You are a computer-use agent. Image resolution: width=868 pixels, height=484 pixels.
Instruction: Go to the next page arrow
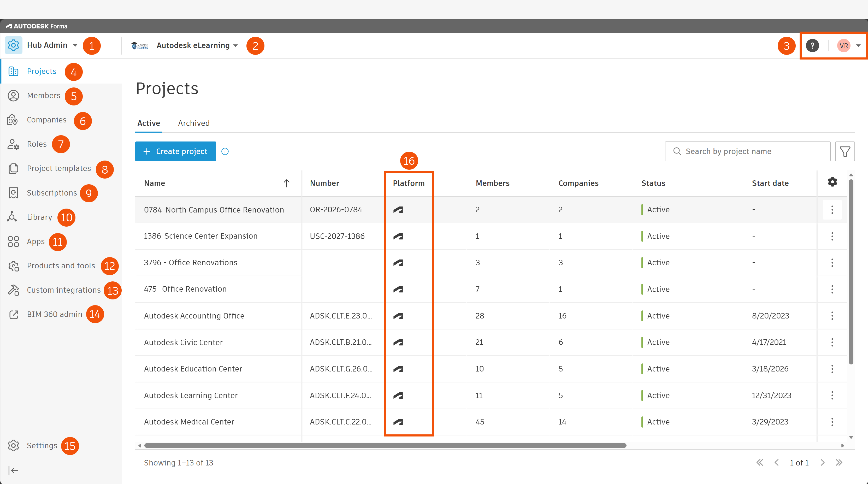[x=823, y=462]
